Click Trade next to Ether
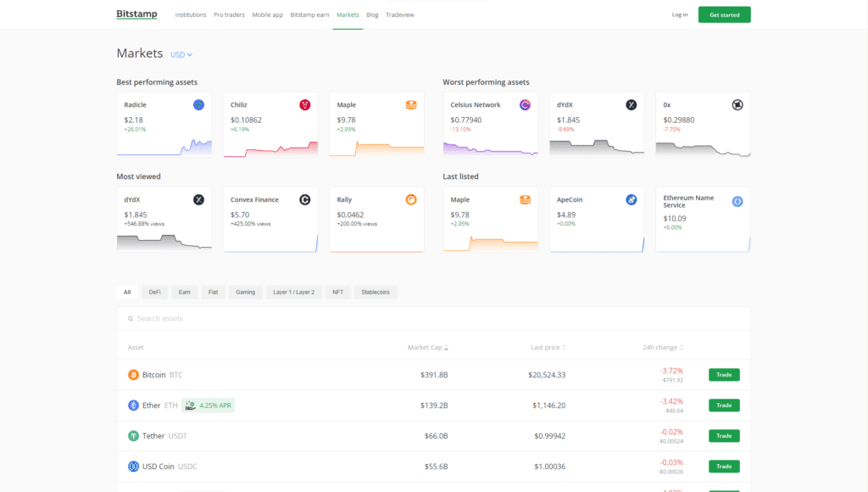The height and width of the screenshot is (492, 868). 723,405
